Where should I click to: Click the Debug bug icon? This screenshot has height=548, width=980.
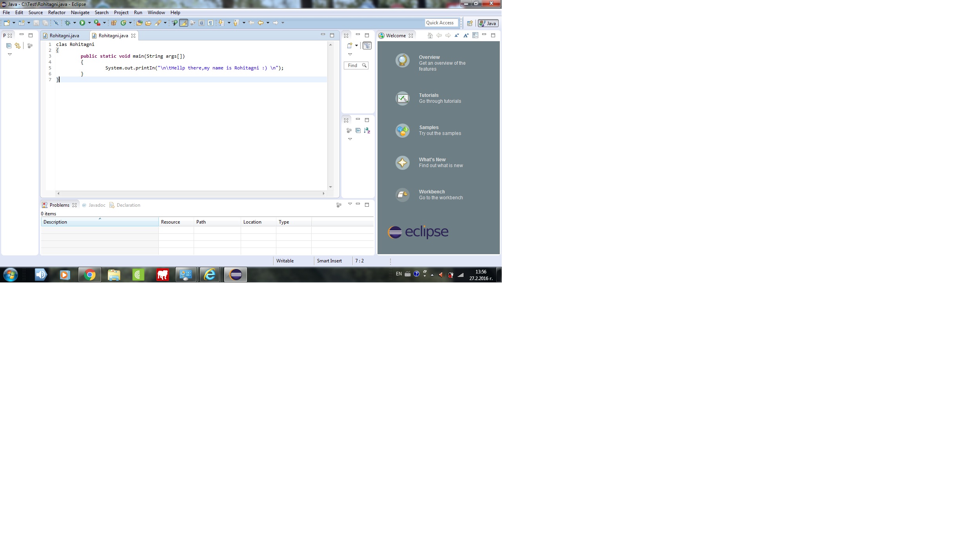(x=67, y=23)
